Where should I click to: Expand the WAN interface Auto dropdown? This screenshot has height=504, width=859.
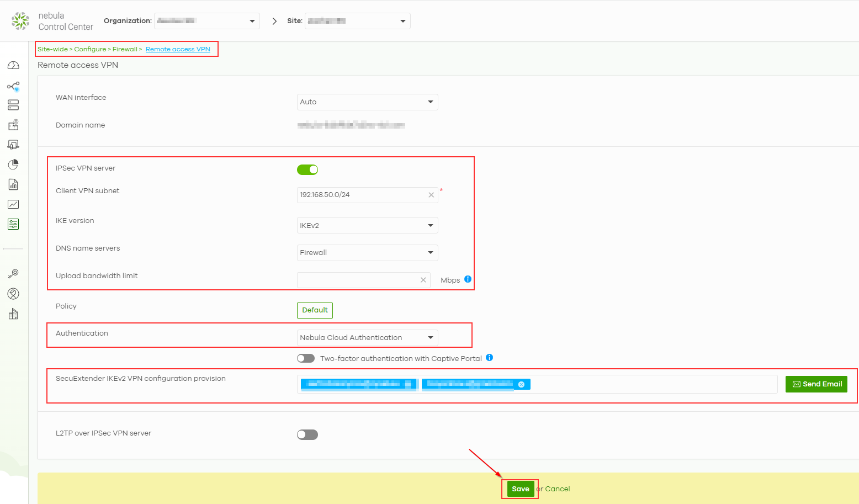coord(367,102)
